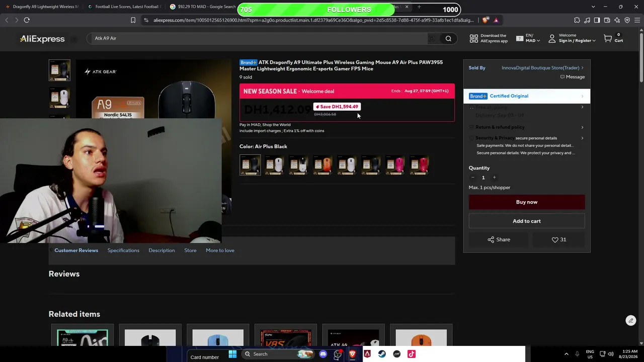Open a new browser tab
The image size is (644, 362).
point(419,7)
